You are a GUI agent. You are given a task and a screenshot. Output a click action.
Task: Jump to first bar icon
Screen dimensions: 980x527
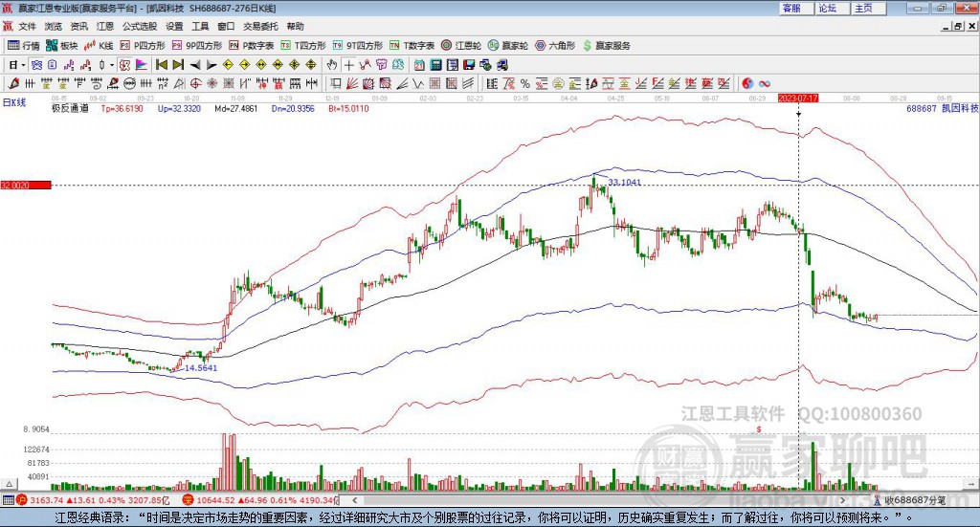click(161, 65)
